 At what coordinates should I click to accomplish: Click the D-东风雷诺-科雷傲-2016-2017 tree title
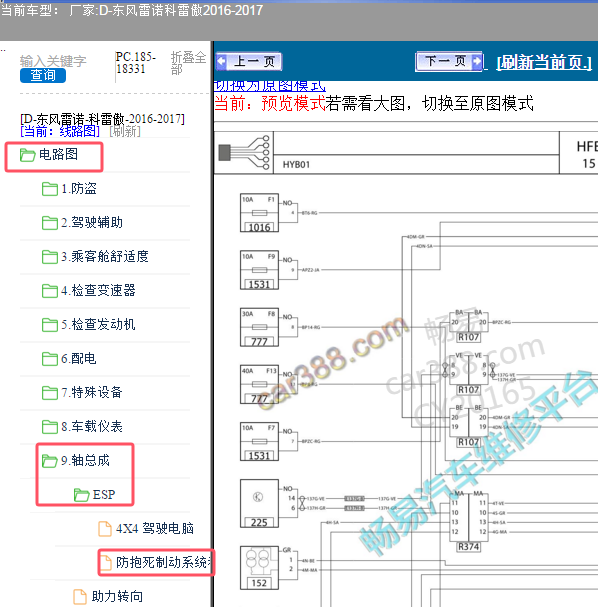[x=103, y=118]
